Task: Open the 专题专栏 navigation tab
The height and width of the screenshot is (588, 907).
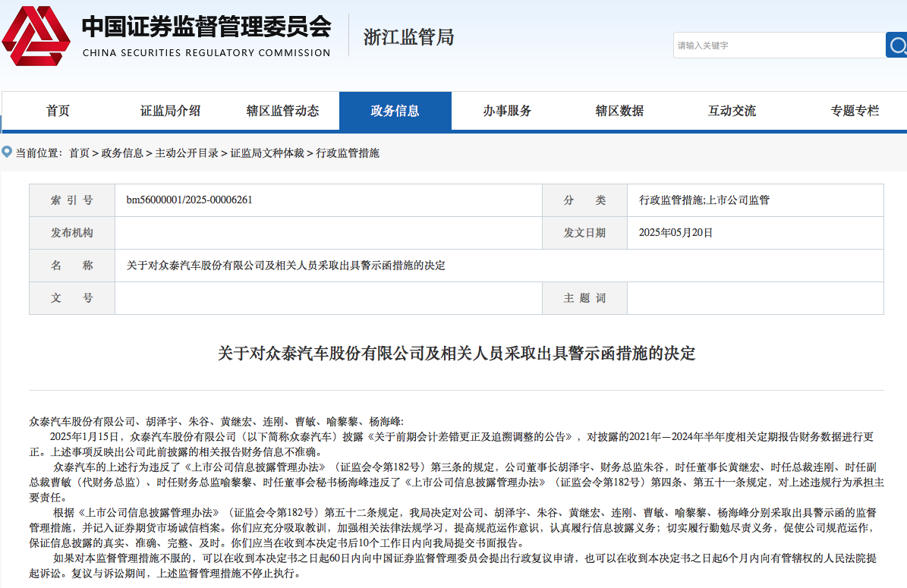Action: [x=855, y=111]
